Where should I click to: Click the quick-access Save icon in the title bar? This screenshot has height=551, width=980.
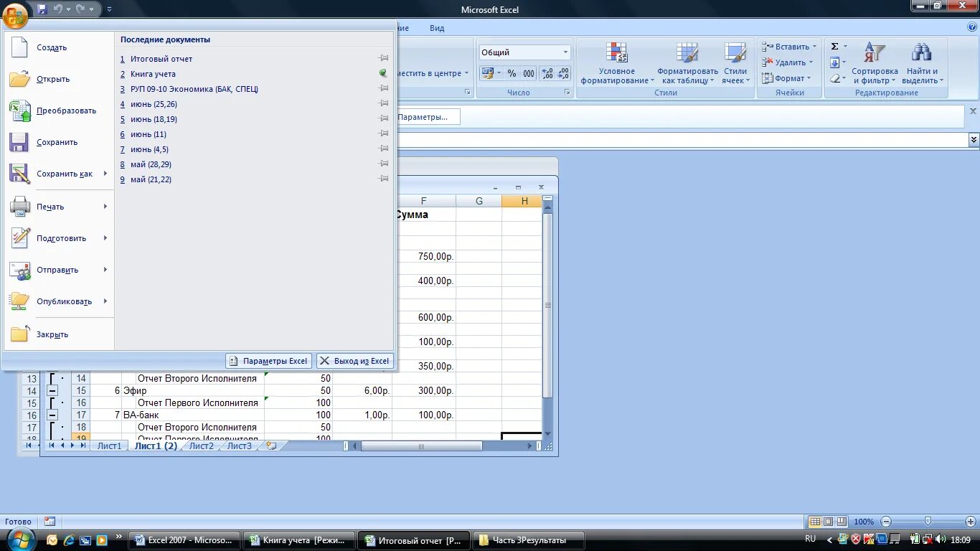click(x=42, y=9)
